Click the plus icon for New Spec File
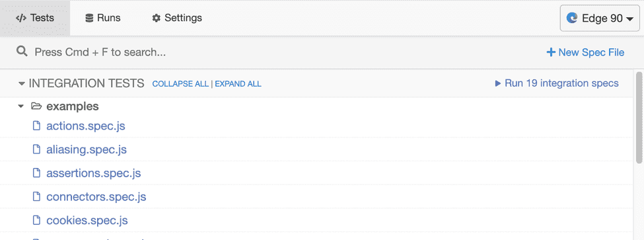 click(x=551, y=52)
